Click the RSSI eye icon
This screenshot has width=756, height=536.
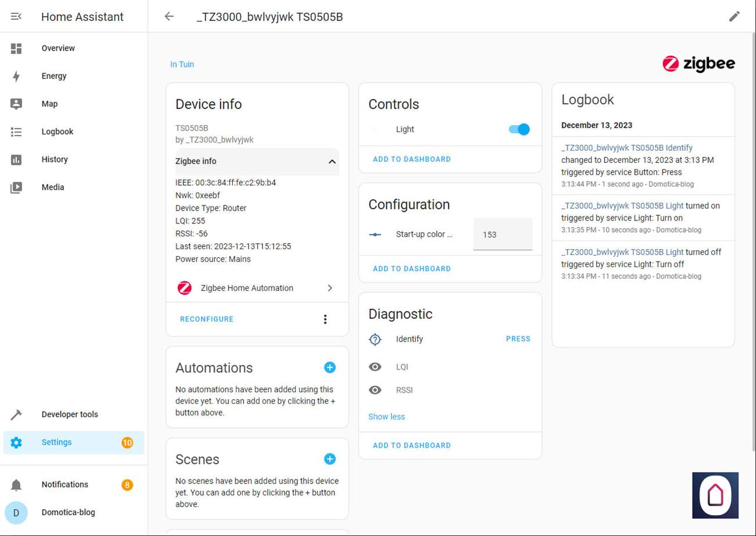point(376,390)
